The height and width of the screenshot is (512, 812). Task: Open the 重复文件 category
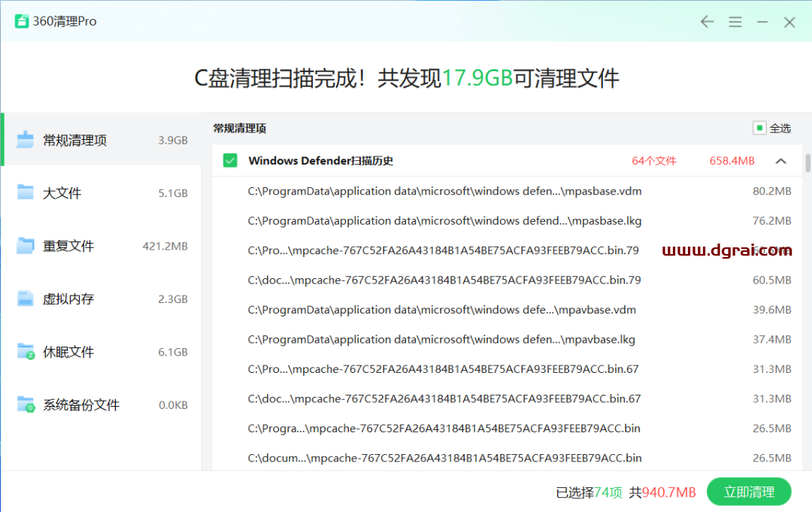pyautogui.click(x=101, y=246)
